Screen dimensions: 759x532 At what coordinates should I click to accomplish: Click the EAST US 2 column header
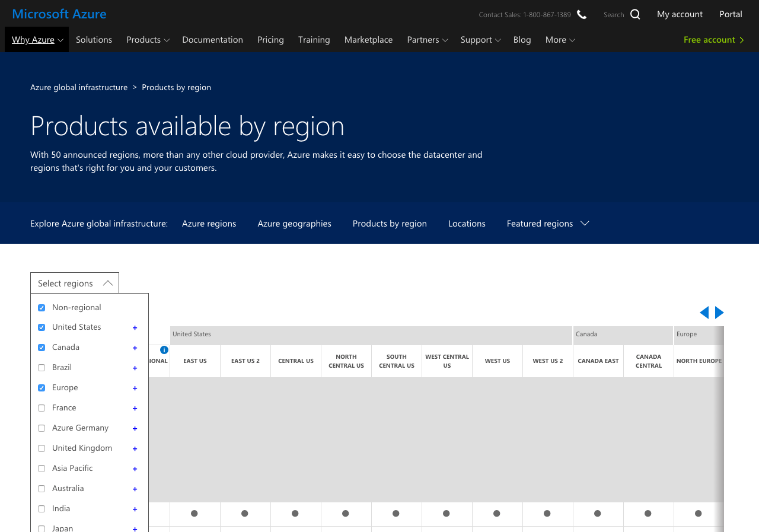[245, 361]
